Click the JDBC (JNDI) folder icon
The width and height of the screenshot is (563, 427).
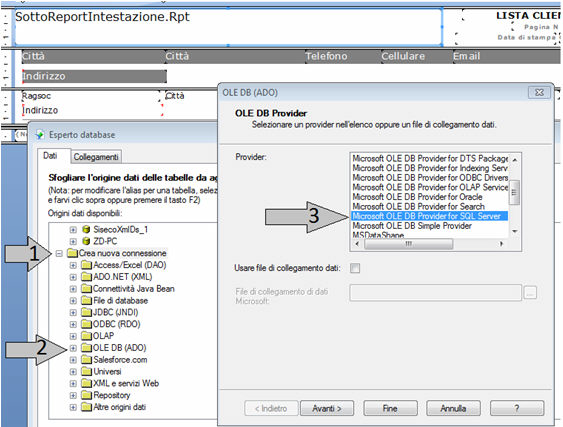click(87, 312)
